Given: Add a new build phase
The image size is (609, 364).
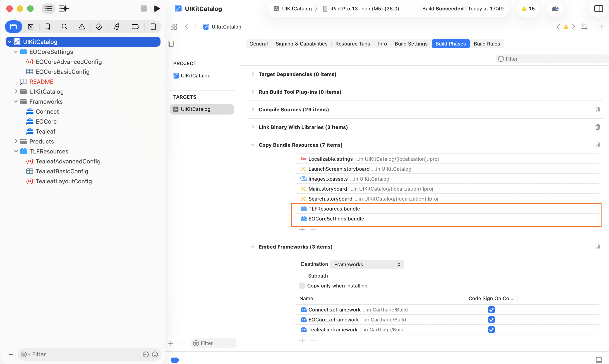Looking at the screenshot, I should point(246,59).
